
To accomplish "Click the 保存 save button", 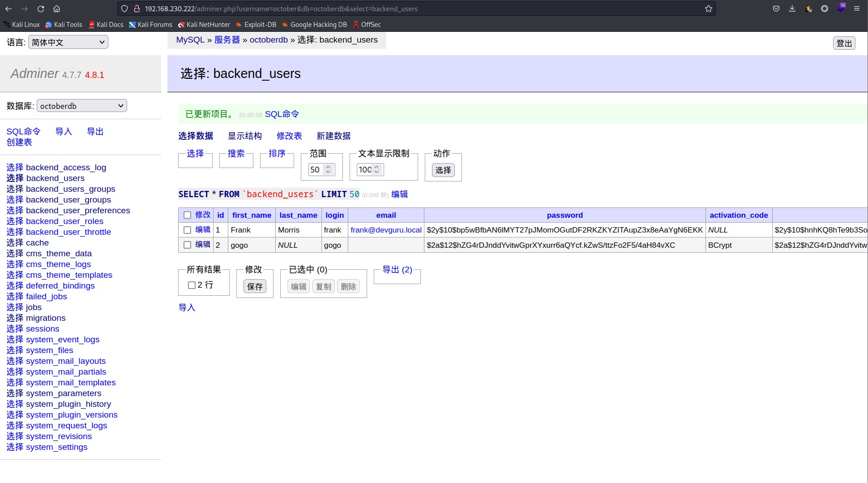I will click(255, 286).
